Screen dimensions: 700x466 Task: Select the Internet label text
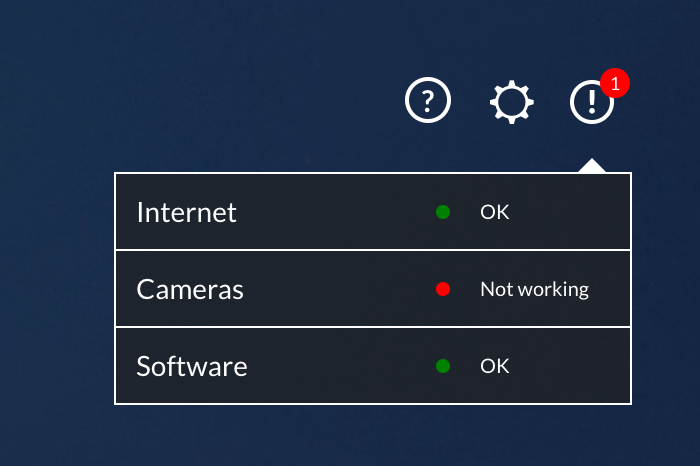coord(187,212)
